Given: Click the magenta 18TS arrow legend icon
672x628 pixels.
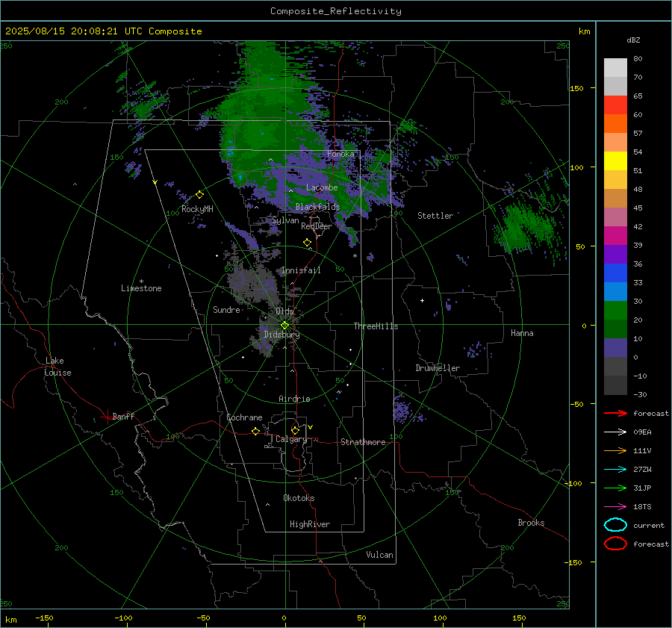Looking at the screenshot, I should pos(615,507).
